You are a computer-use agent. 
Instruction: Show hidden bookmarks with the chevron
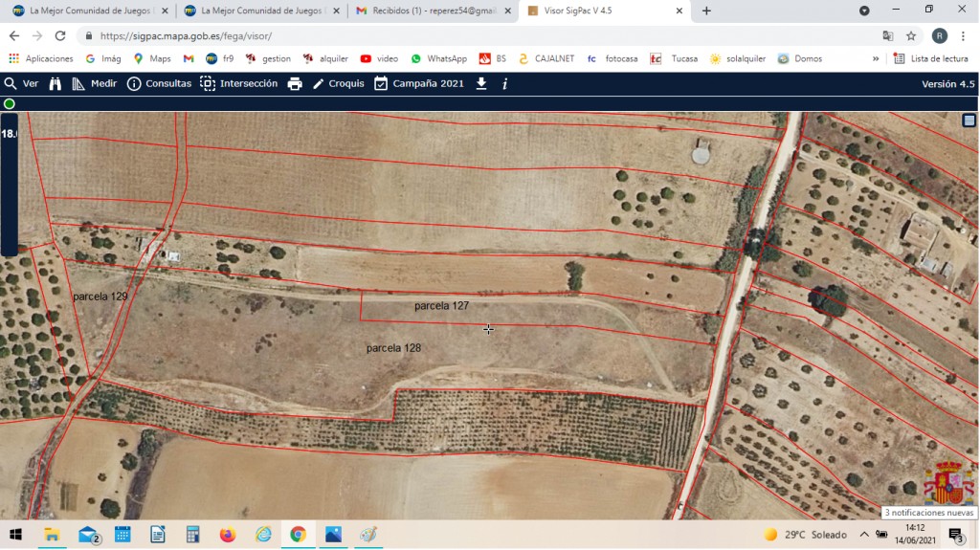pyautogui.click(x=876, y=58)
